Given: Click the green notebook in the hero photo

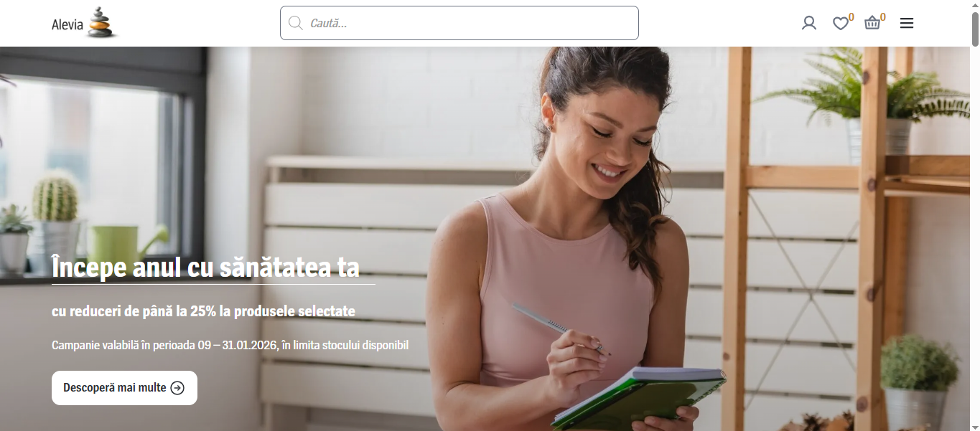Looking at the screenshot, I should pyautogui.click(x=639, y=398).
